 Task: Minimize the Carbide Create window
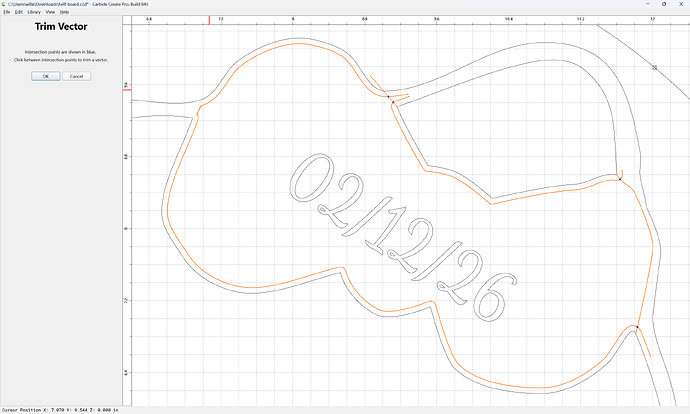click(648, 4)
